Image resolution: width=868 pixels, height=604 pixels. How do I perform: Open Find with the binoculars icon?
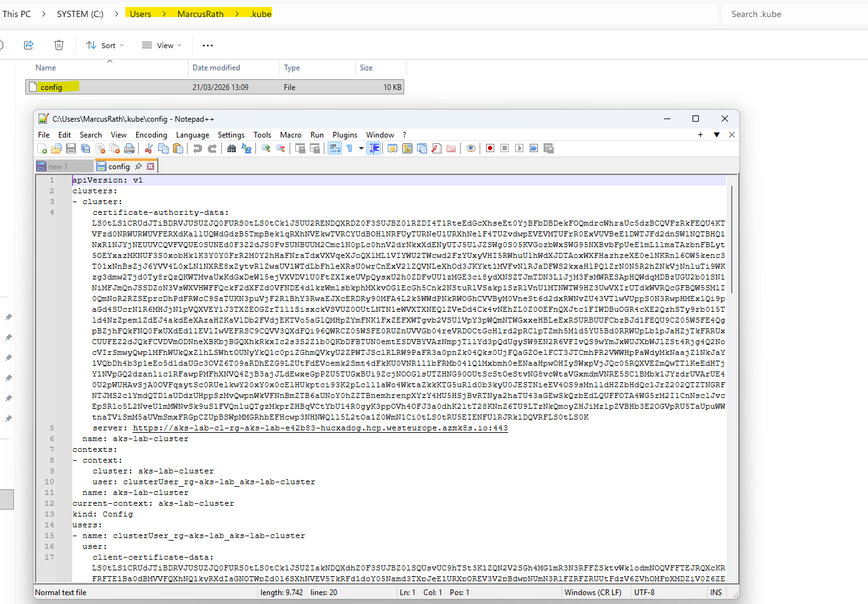tap(232, 148)
